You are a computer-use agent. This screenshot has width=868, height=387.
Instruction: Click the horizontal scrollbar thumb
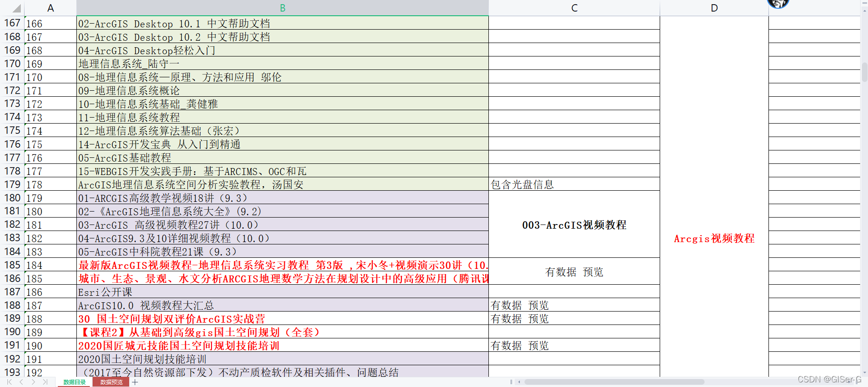(615, 382)
